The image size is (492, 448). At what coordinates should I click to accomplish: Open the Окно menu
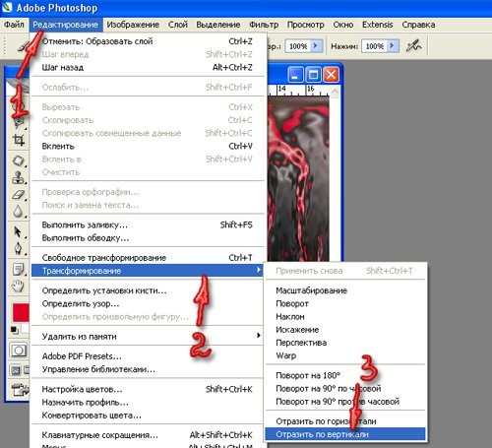[343, 25]
